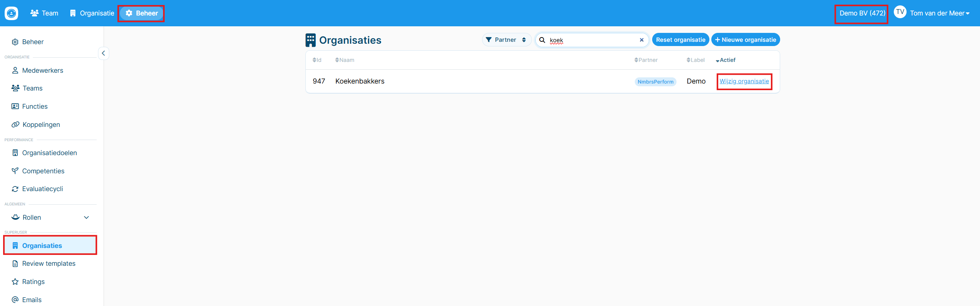Click the Nieuwe organisatie button

(745, 39)
